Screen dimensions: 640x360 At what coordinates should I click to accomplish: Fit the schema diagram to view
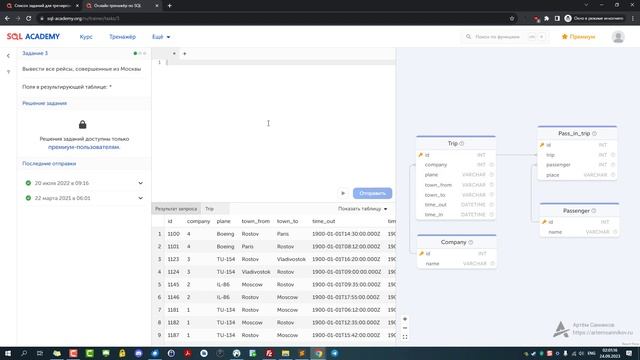click(x=405, y=337)
